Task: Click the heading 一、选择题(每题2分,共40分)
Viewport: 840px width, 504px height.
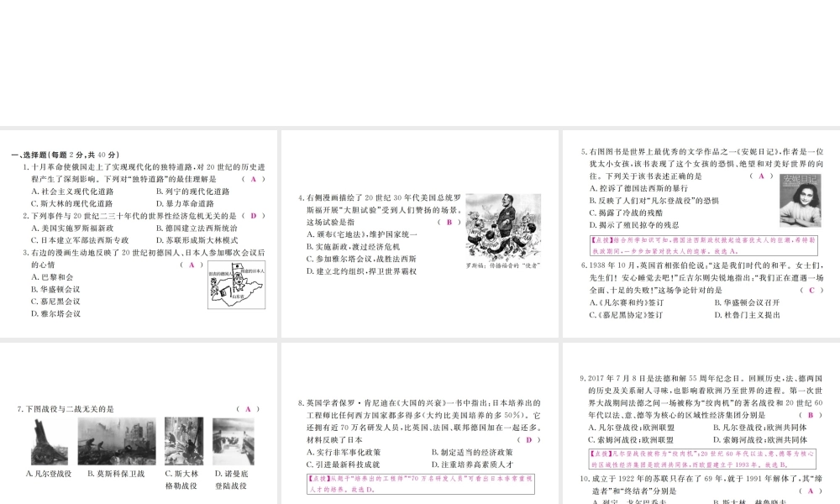Action: (x=66, y=155)
